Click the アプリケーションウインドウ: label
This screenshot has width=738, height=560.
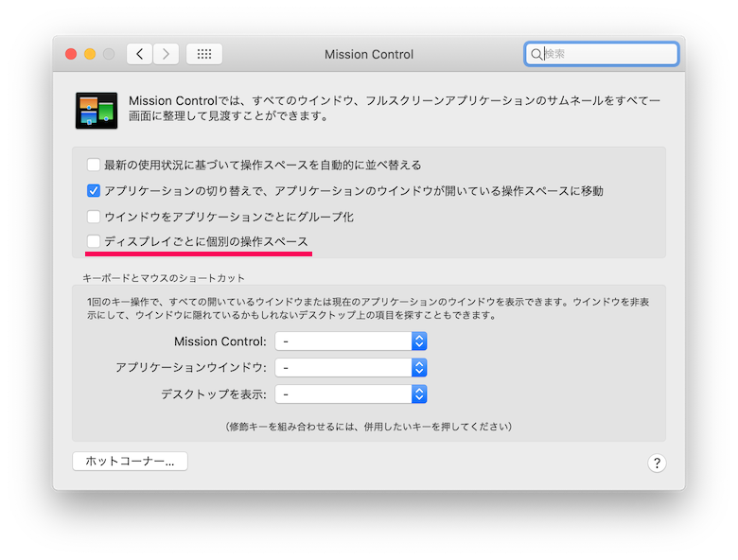click(x=191, y=368)
